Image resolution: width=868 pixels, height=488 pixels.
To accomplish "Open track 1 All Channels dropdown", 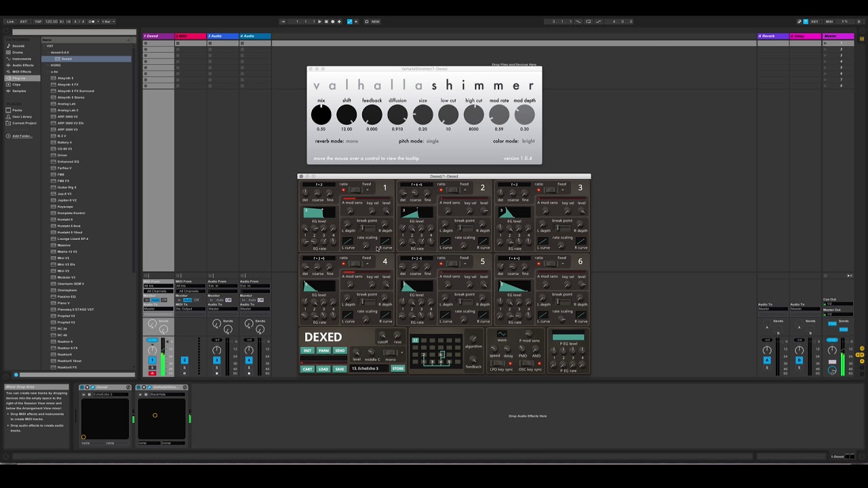I will pos(157,291).
